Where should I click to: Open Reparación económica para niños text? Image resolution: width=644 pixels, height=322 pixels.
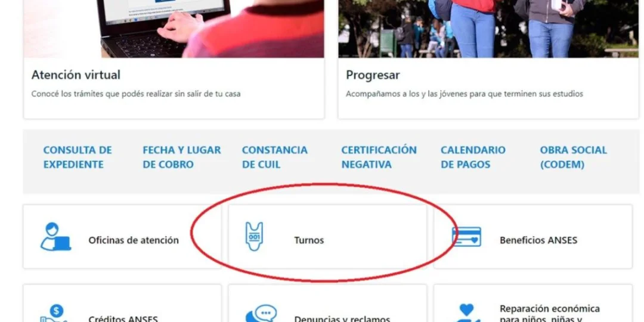point(550,314)
